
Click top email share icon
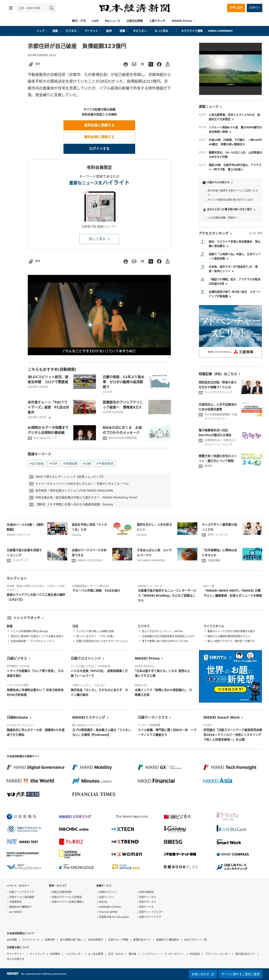point(134,64)
